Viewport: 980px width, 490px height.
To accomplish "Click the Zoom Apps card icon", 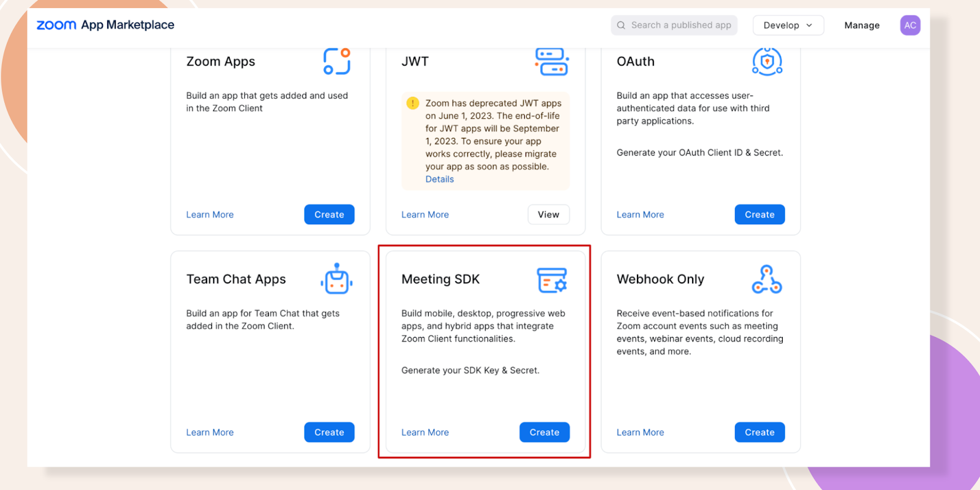I will (x=337, y=61).
